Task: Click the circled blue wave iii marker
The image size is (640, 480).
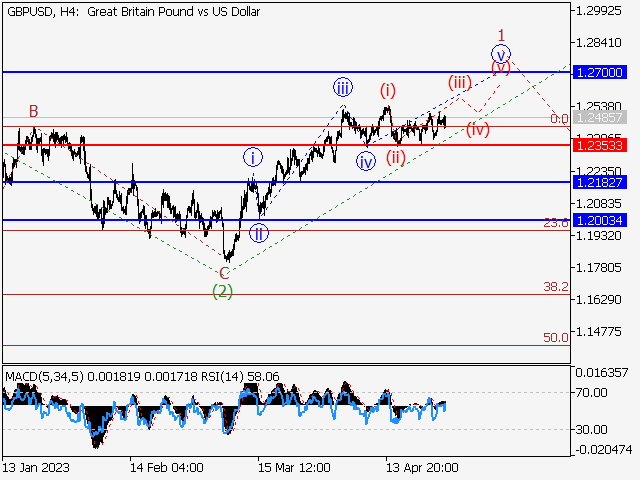Action: (343, 86)
